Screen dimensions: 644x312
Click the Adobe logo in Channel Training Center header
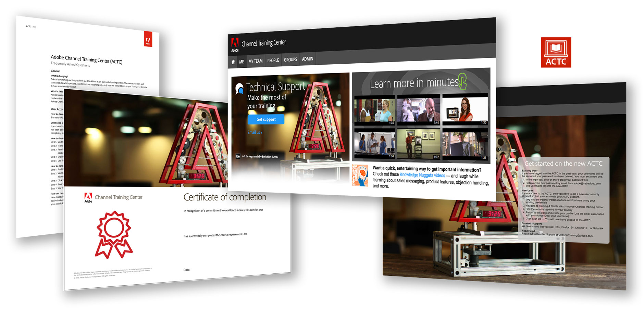click(235, 45)
